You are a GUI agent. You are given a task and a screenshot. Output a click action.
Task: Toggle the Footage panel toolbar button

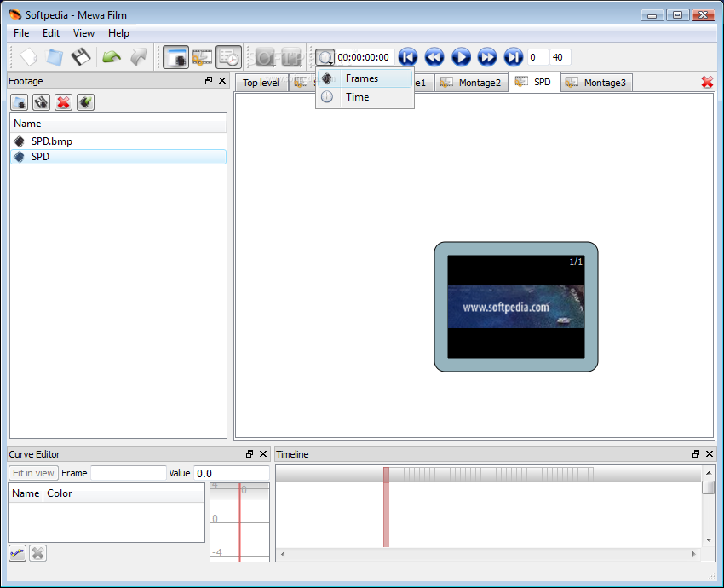click(175, 57)
